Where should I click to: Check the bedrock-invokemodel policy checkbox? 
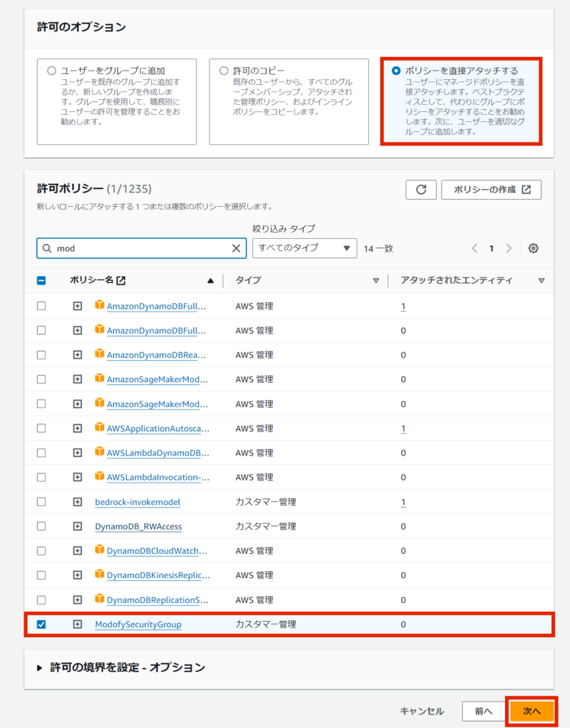pyautogui.click(x=41, y=501)
